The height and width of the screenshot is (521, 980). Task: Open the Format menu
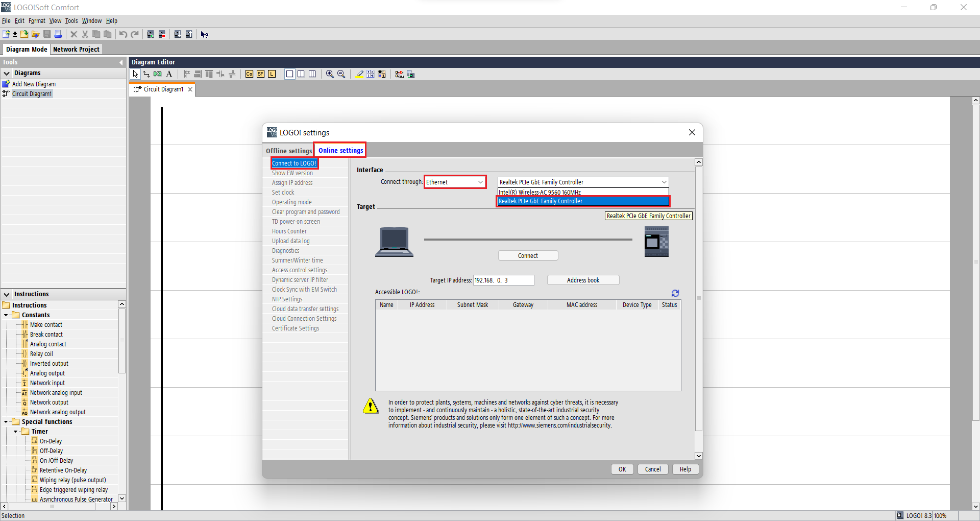point(37,21)
